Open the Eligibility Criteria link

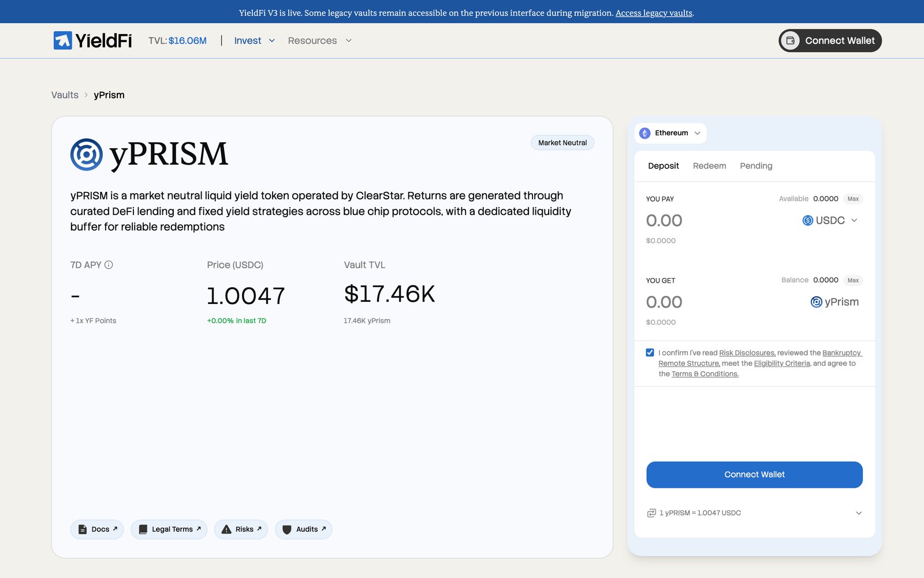click(782, 364)
